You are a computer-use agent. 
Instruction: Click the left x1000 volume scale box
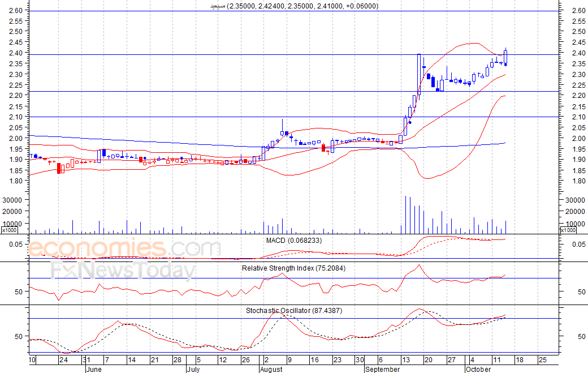point(10,230)
